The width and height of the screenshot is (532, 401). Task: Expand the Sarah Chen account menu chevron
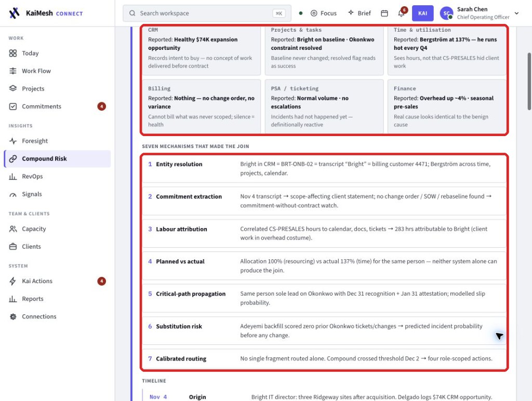517,13
